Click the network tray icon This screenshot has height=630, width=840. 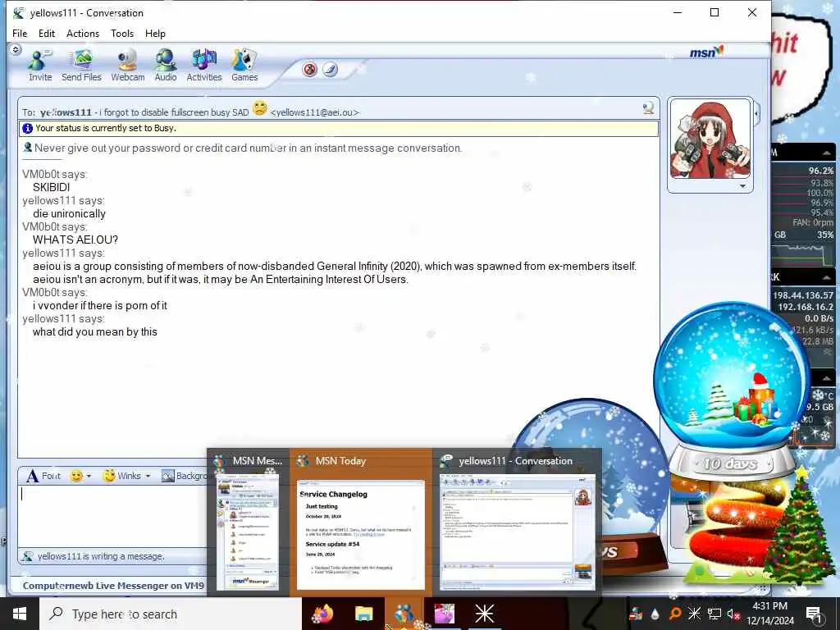tap(714, 614)
